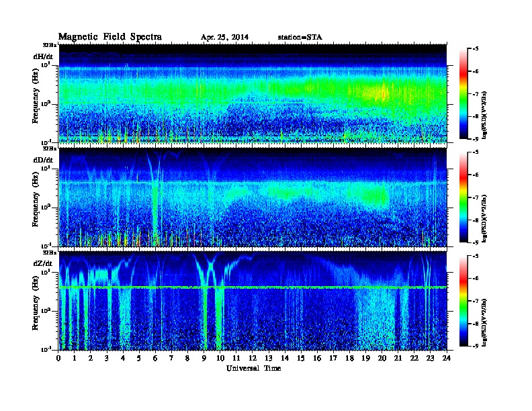This screenshot has width=532, height=411.
Task: Click the "-8" value on dD/dt color bar
Action: click(x=476, y=220)
